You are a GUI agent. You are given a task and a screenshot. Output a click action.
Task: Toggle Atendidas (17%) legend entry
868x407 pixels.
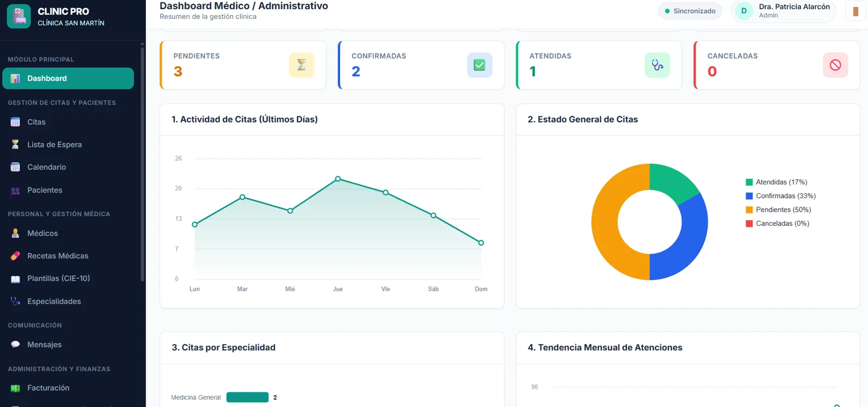776,182
